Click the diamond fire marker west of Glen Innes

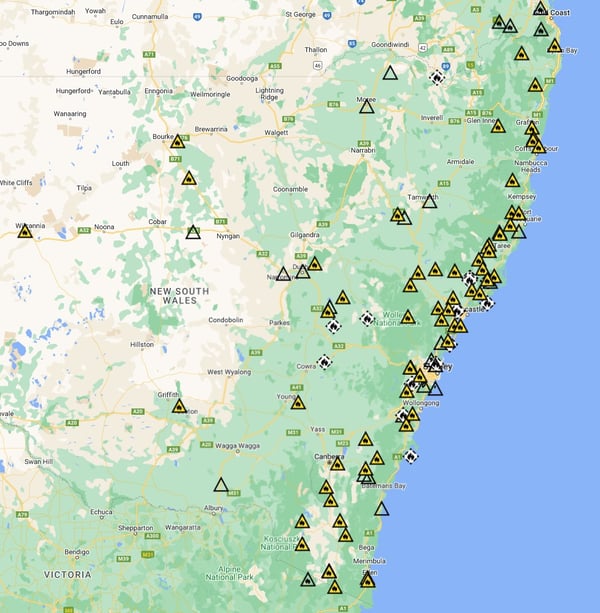coord(437,77)
